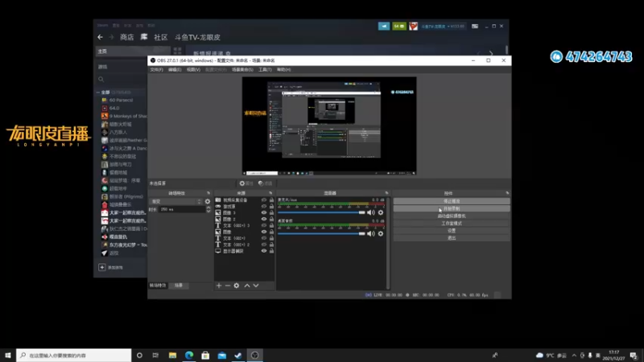Open OBS 设置 settings button
This screenshot has height=362, width=644.
point(452,231)
